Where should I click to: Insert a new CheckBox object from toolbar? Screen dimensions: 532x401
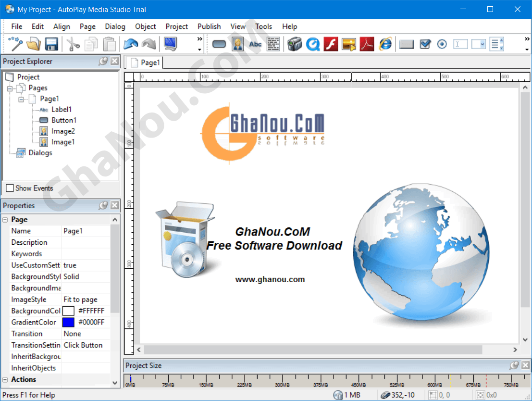425,44
